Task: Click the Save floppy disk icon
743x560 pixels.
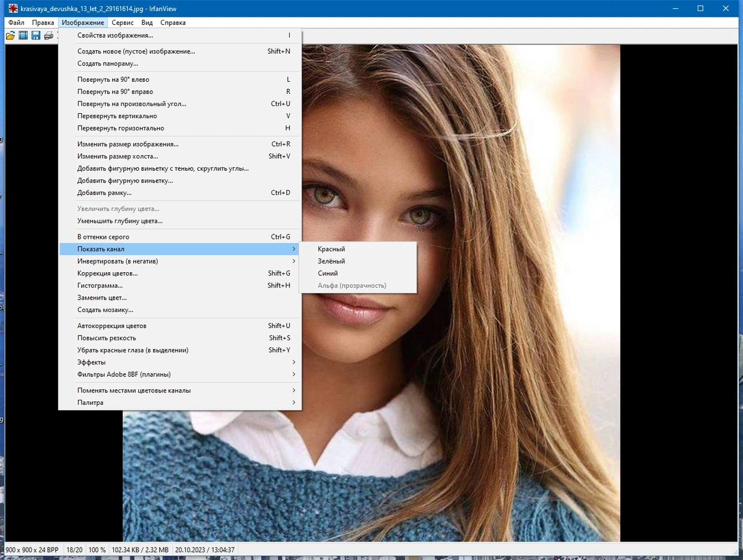Action: (35, 35)
